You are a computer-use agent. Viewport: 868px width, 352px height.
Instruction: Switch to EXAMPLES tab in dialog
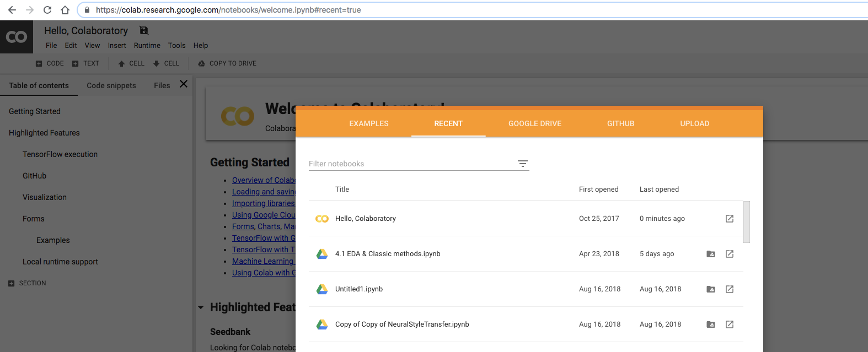coord(369,123)
